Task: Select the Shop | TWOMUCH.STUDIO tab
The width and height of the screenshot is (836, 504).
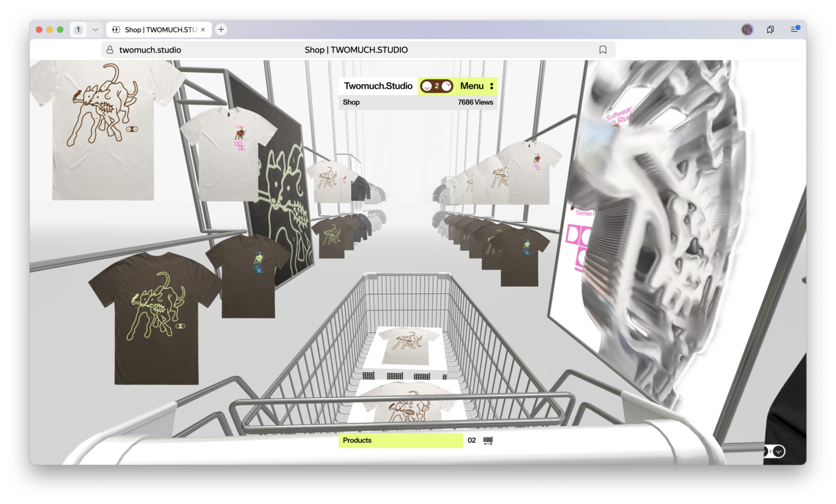Action: (158, 30)
